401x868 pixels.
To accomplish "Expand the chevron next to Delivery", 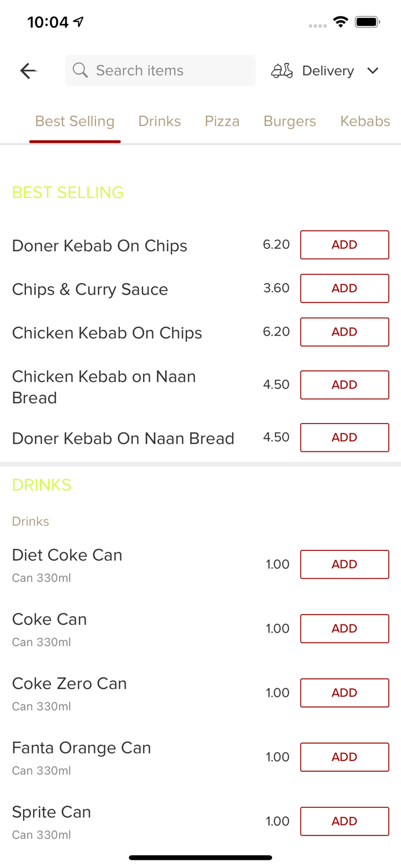I will pos(373,71).
